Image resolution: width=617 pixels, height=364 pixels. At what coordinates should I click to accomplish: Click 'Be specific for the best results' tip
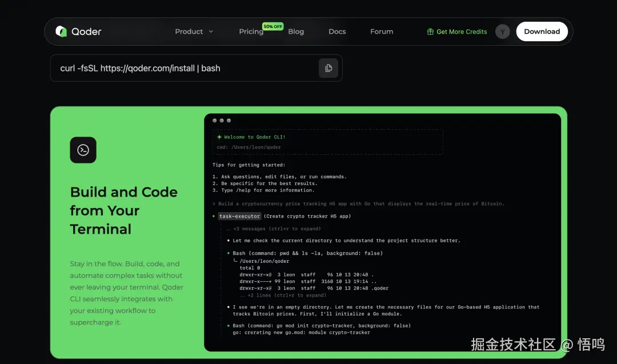click(x=265, y=183)
